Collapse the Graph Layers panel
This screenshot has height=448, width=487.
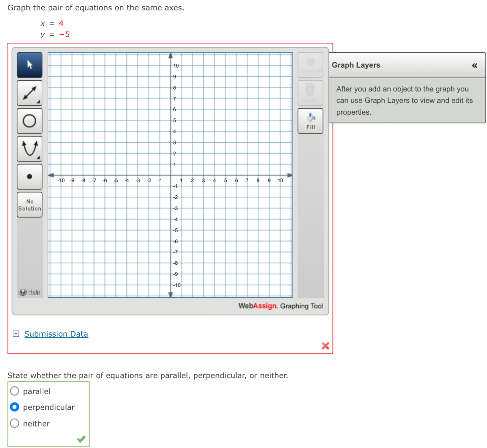coord(475,66)
